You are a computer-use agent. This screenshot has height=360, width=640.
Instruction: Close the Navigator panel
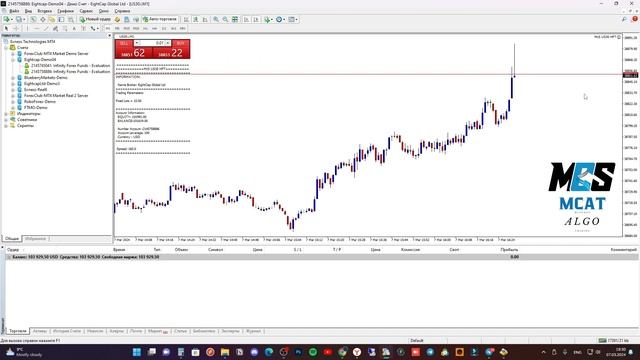(x=109, y=36)
